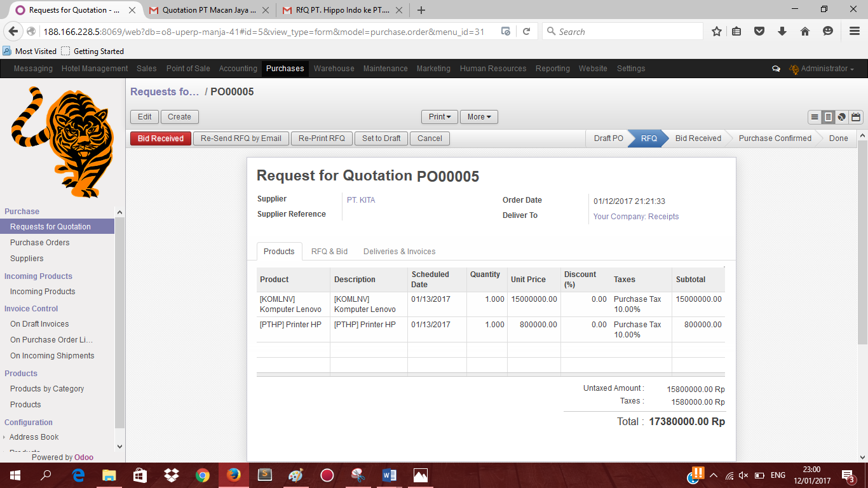
Task: Edit the quotation record
Action: 145,117
